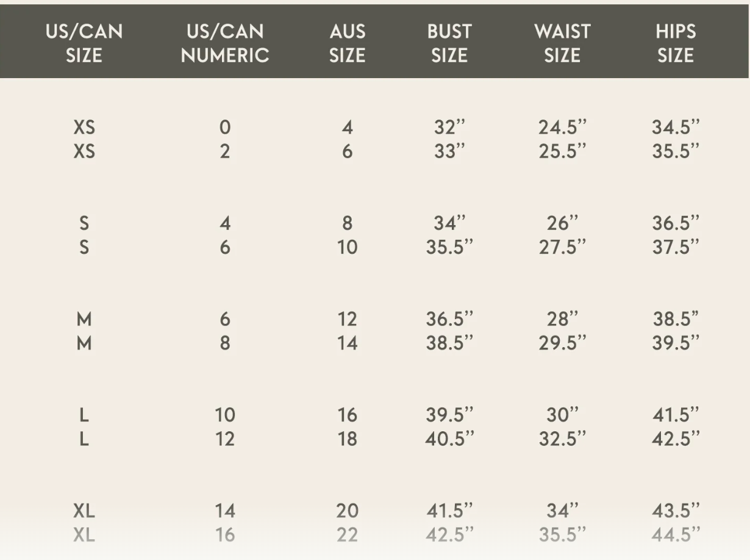The image size is (750, 560).
Task: Select the 30" waist value
Action: [x=562, y=415]
